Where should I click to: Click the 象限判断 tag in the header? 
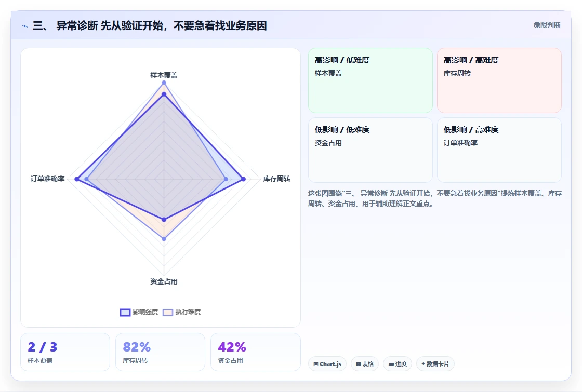click(547, 25)
